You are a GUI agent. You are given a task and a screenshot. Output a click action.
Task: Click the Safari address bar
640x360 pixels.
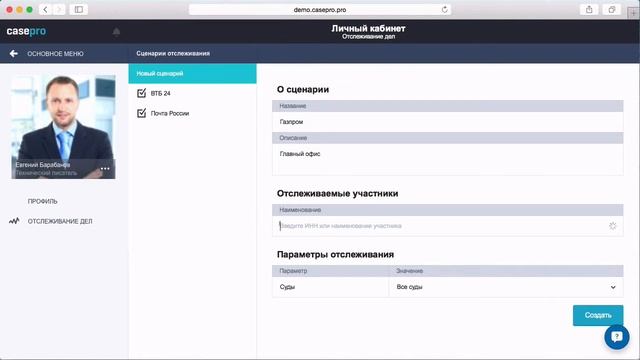[320, 9]
